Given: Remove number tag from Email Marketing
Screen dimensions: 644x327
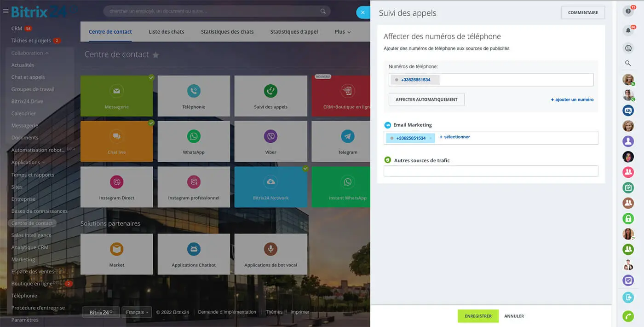Looking at the screenshot, I should (431, 138).
